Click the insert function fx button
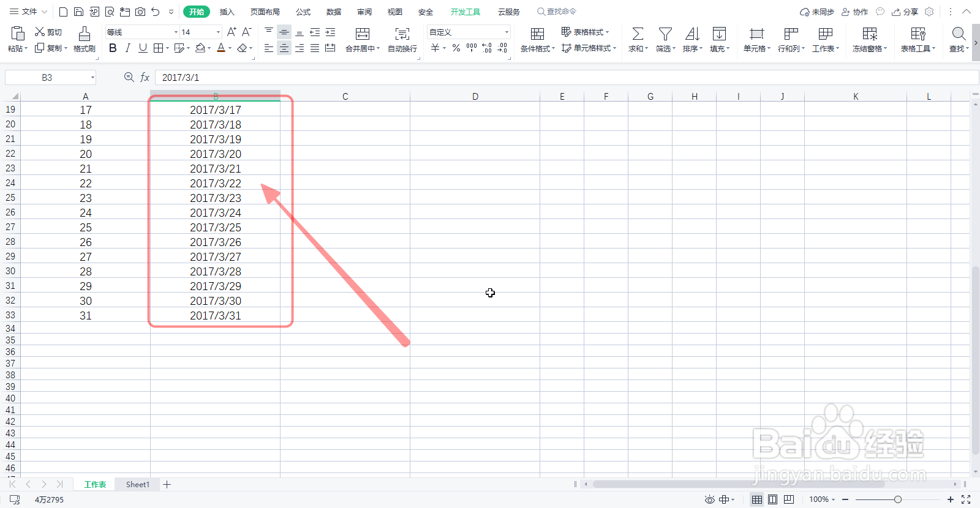980x508 pixels. point(145,78)
